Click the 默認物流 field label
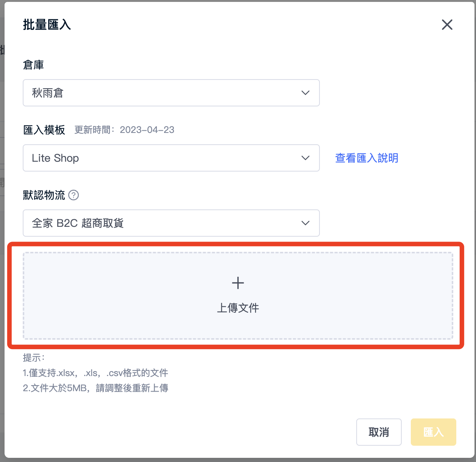Screen dimensions: 476x462 coord(44,195)
